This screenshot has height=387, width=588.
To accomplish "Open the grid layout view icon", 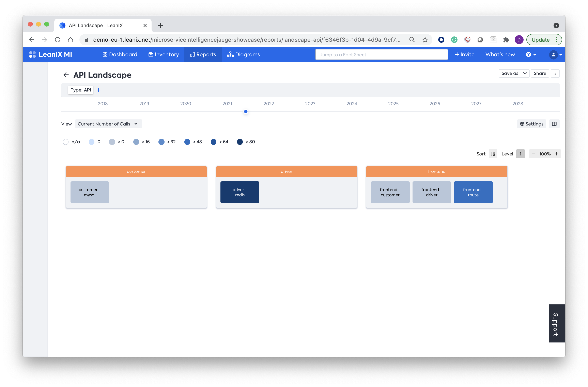I will [554, 124].
